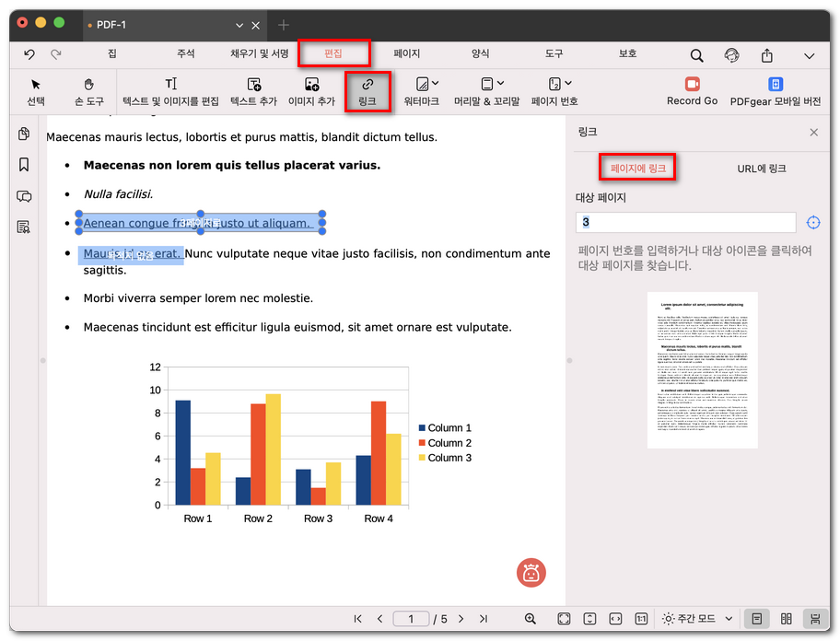
Task: Open the bookmarks panel in left sidebar
Action: [x=24, y=165]
